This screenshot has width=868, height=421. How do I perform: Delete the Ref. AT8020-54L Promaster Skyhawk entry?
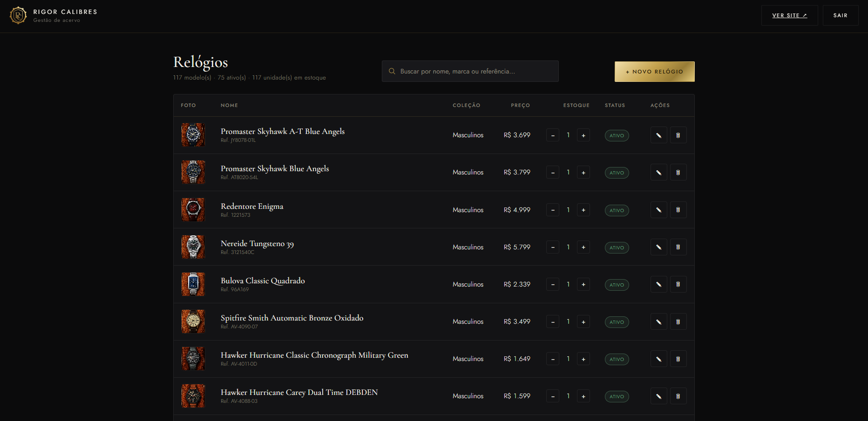click(678, 173)
